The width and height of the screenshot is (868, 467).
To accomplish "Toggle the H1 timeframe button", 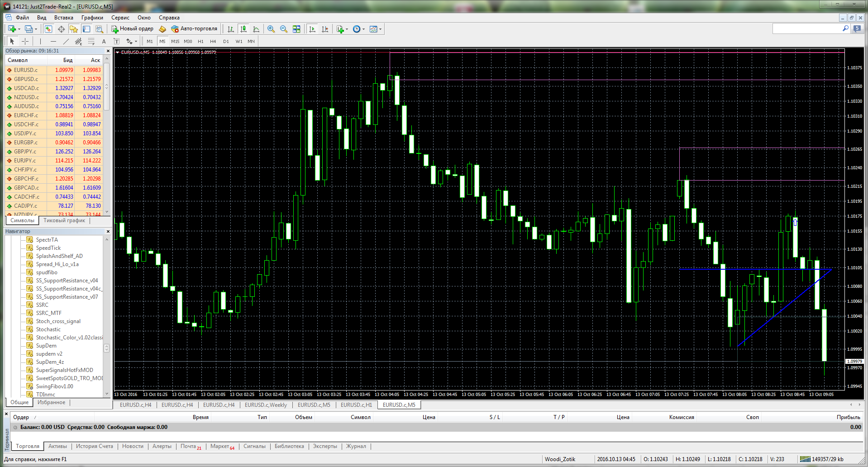I will coord(200,41).
